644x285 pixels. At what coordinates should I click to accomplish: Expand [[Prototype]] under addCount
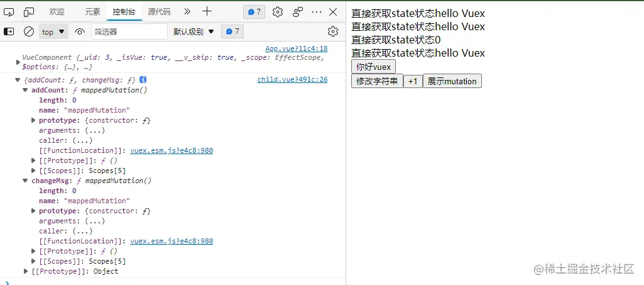click(34, 160)
